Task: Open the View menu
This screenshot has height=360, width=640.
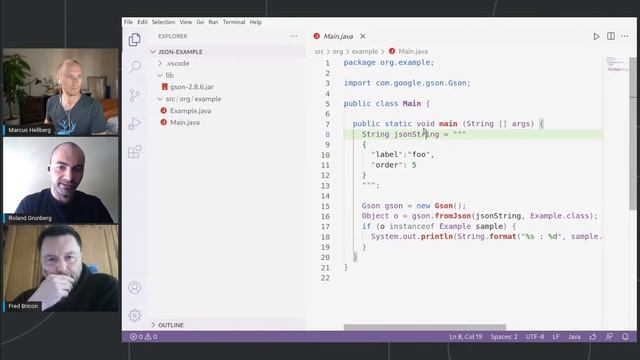Action: [185, 22]
